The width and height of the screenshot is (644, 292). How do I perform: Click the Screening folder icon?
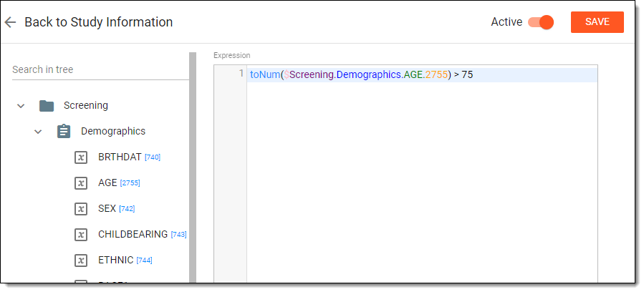tap(47, 106)
